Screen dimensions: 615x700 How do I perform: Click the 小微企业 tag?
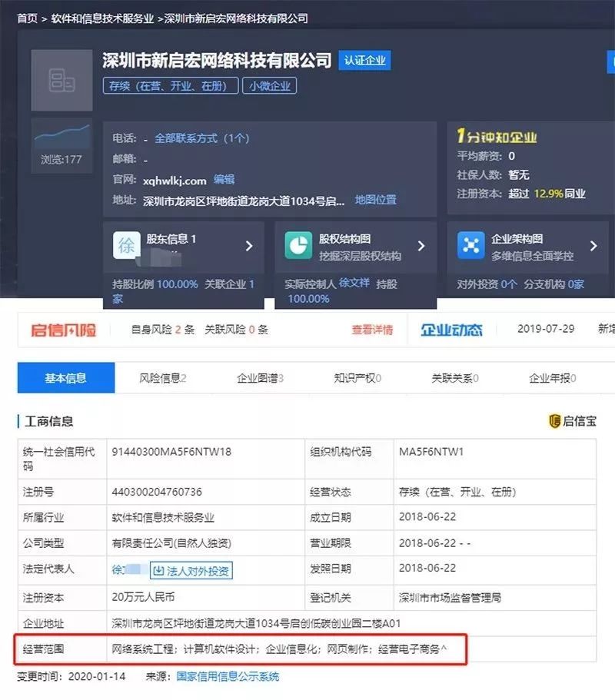[x=269, y=86]
